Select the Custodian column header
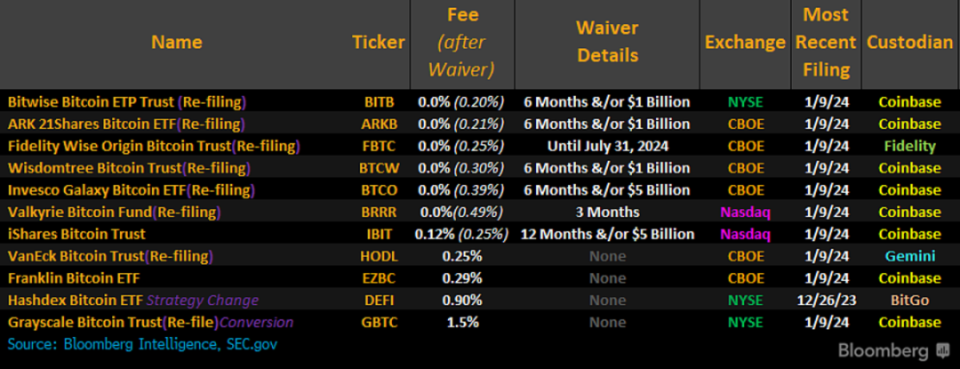The height and width of the screenshot is (369, 960). pyautogui.click(x=910, y=42)
